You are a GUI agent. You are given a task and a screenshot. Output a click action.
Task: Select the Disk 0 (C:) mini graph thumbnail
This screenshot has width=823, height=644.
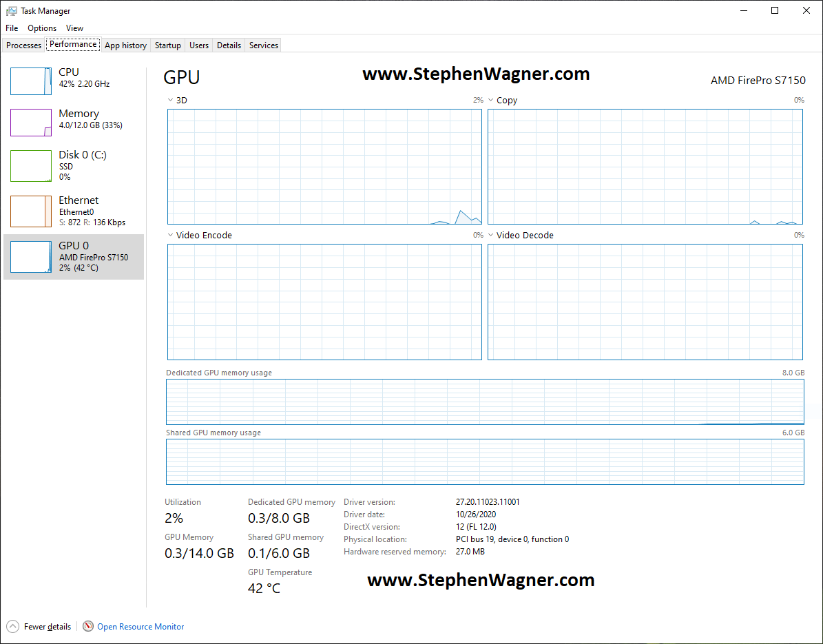pyautogui.click(x=31, y=166)
